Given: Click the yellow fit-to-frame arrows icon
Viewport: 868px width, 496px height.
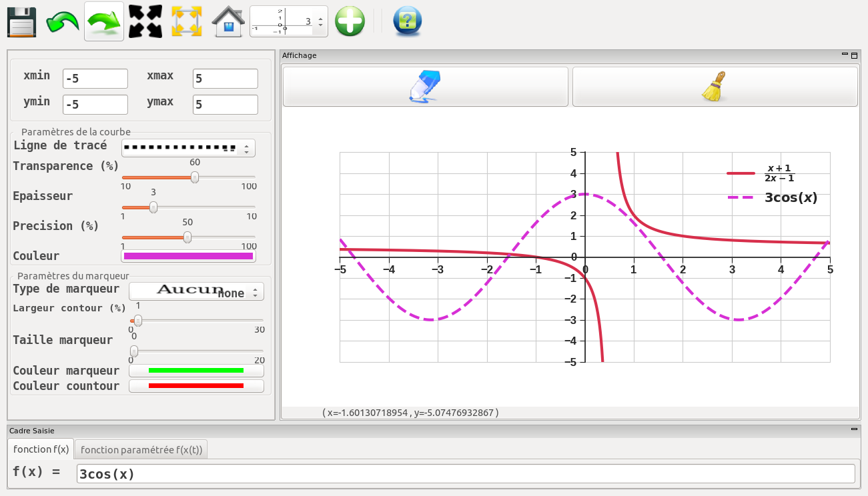Looking at the screenshot, I should click(187, 21).
